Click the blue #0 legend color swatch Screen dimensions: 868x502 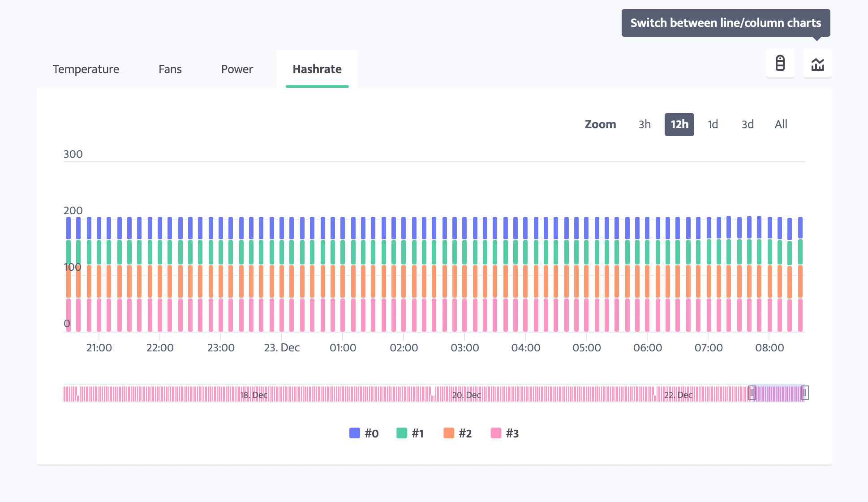[355, 433]
